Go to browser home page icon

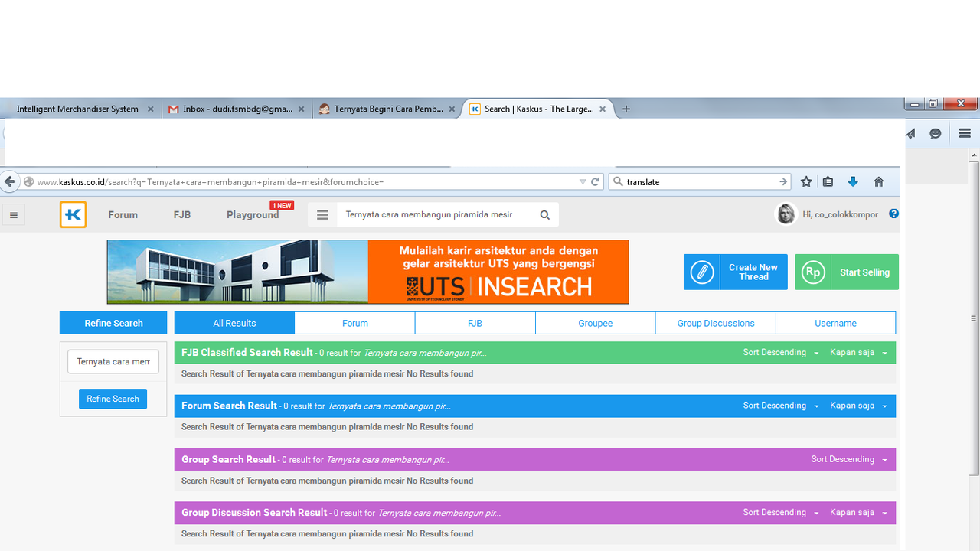coord(879,182)
